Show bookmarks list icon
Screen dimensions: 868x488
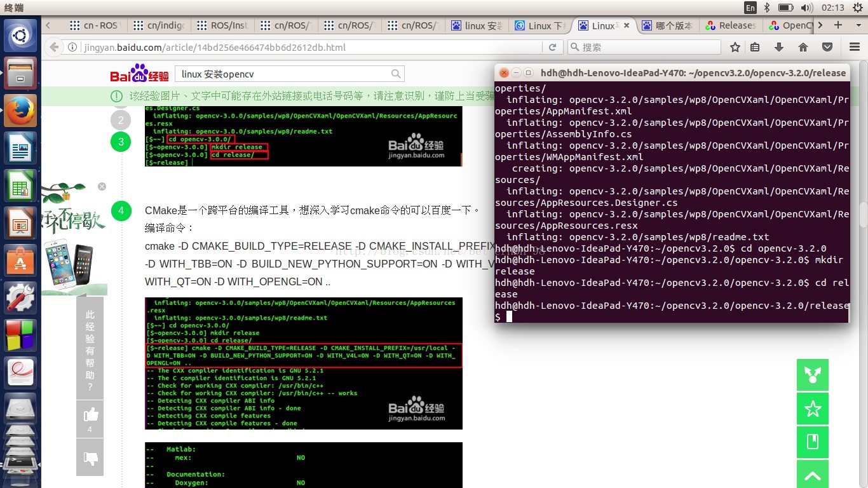coord(755,47)
